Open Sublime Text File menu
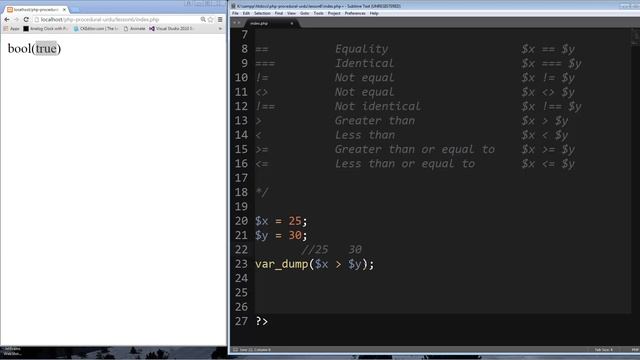Image resolution: width=640 pixels, height=360 pixels. 235,13
